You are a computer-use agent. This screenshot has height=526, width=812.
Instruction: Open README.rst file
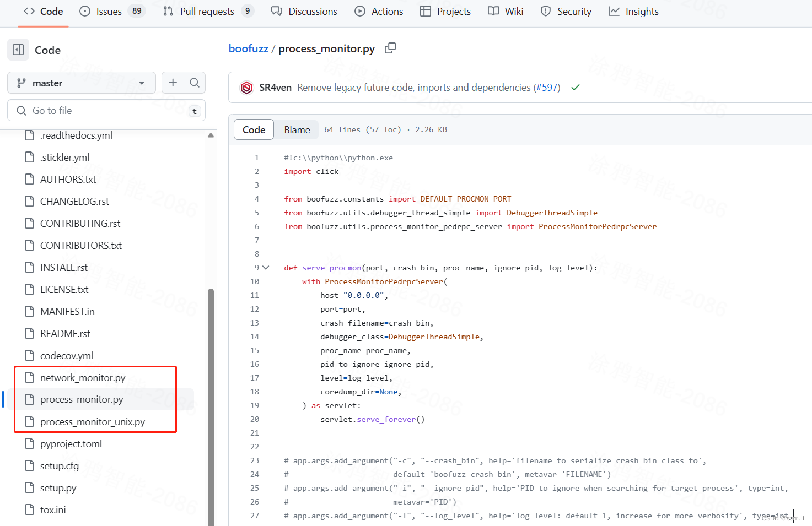click(x=65, y=334)
